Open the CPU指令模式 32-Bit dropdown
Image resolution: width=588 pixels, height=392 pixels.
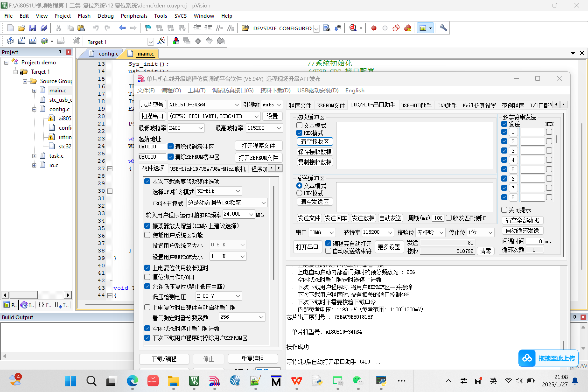click(x=219, y=191)
